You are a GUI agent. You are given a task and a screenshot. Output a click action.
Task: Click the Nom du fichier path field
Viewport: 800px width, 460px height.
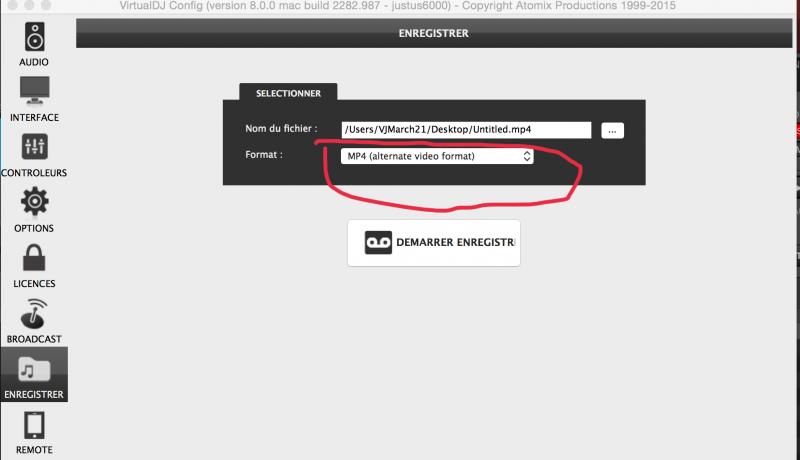point(466,130)
